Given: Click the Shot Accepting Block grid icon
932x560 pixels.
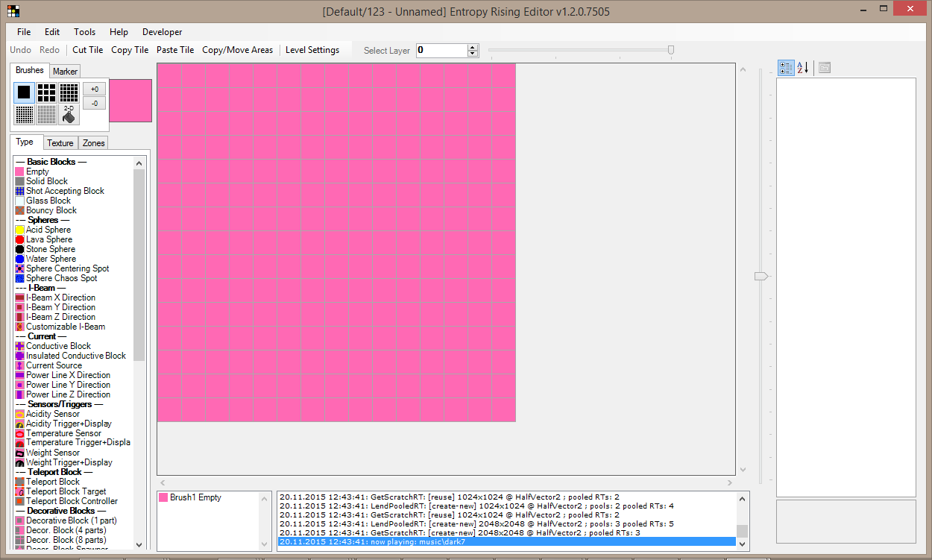Looking at the screenshot, I should coord(19,191).
